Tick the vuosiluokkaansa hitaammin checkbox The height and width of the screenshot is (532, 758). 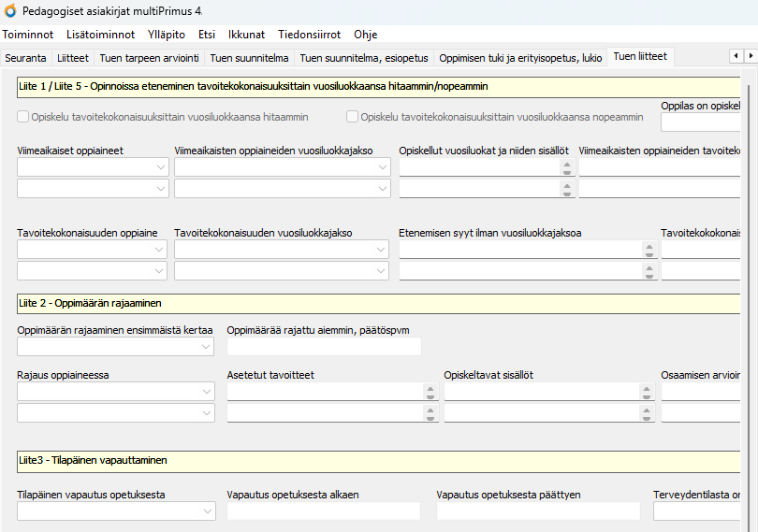click(x=23, y=118)
